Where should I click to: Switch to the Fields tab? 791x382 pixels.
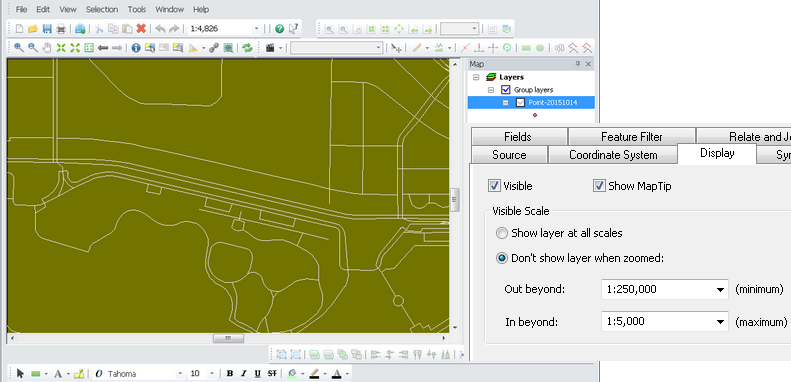click(x=519, y=136)
